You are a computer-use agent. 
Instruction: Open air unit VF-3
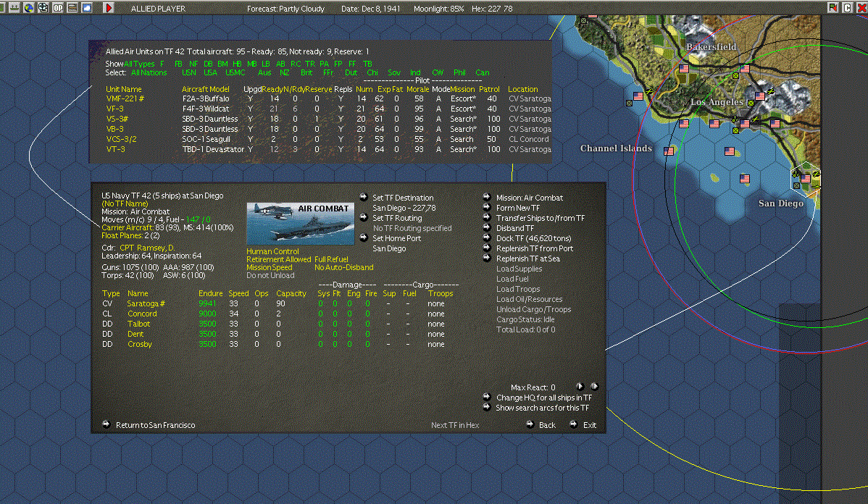114,109
